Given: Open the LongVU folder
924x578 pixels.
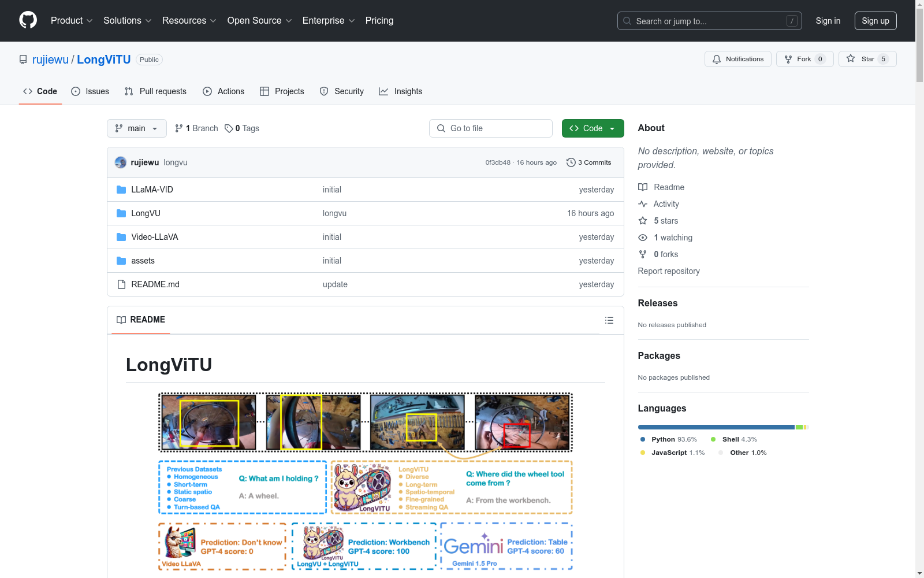Looking at the screenshot, I should [x=146, y=213].
